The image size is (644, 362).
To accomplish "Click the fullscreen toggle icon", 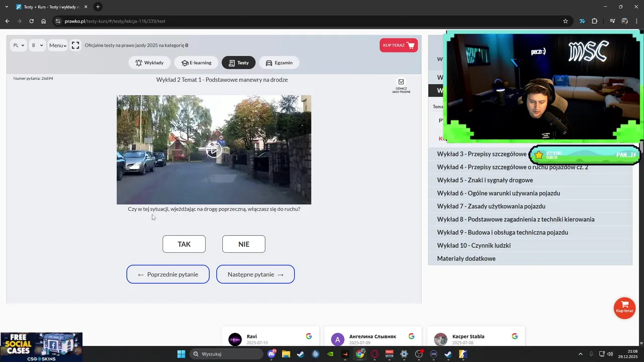I will tap(75, 45).
